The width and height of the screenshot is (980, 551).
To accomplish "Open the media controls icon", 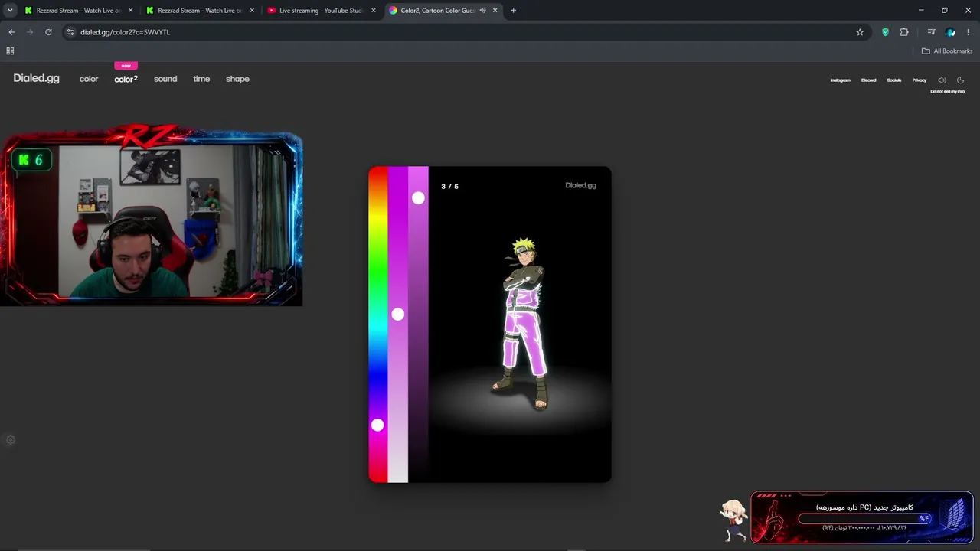I will [x=931, y=32].
